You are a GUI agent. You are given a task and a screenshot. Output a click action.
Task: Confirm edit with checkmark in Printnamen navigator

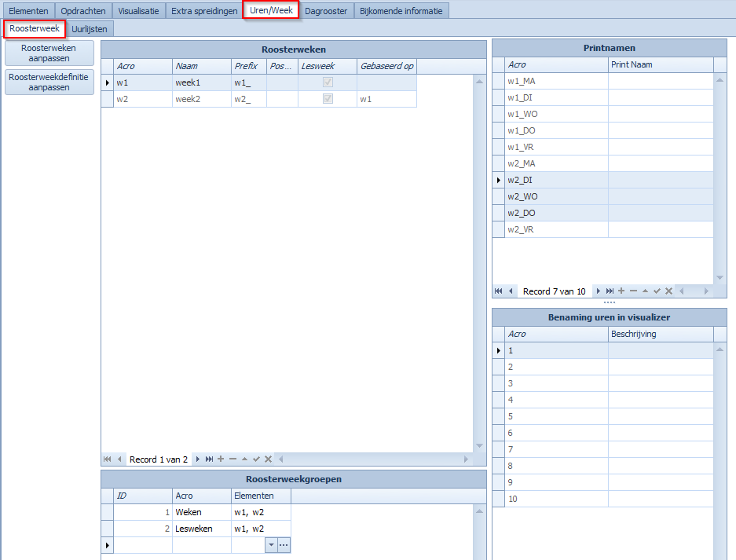[x=657, y=291]
